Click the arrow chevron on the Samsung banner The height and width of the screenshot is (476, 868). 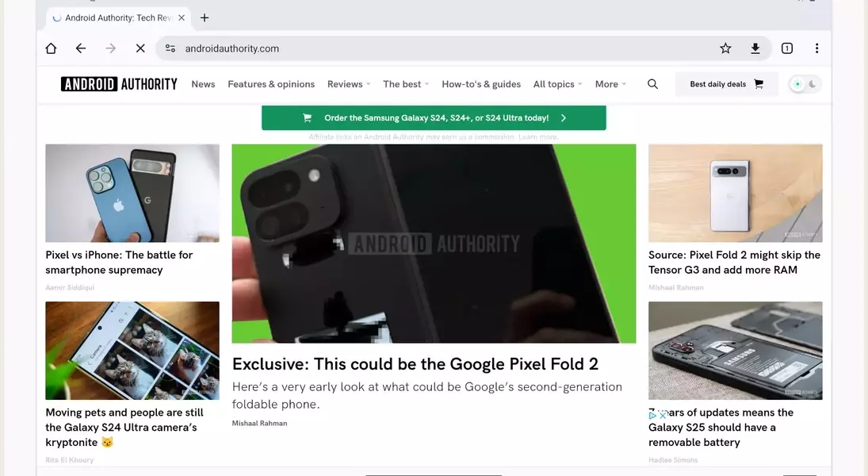(x=564, y=118)
